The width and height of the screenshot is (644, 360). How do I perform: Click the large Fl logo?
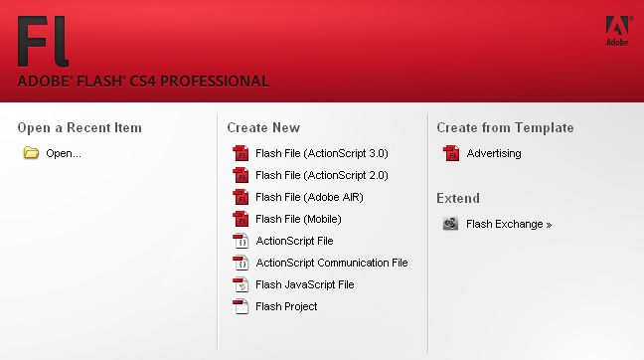point(43,41)
